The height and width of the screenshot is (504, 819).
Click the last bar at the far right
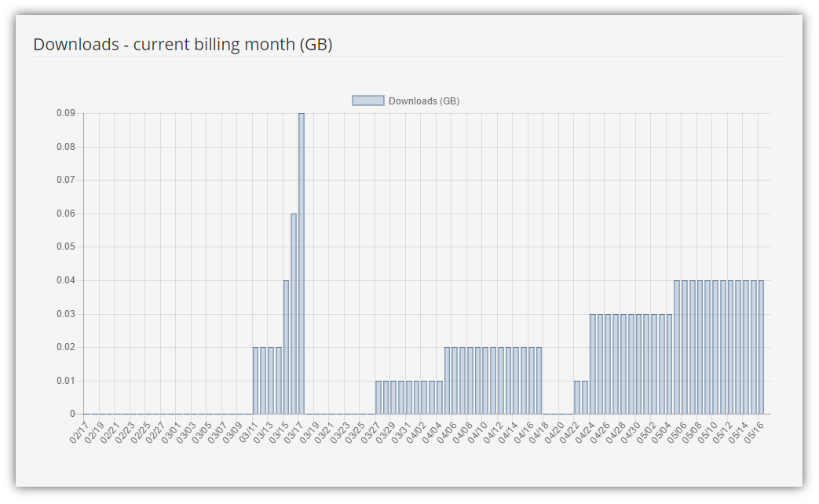pyautogui.click(x=761, y=347)
